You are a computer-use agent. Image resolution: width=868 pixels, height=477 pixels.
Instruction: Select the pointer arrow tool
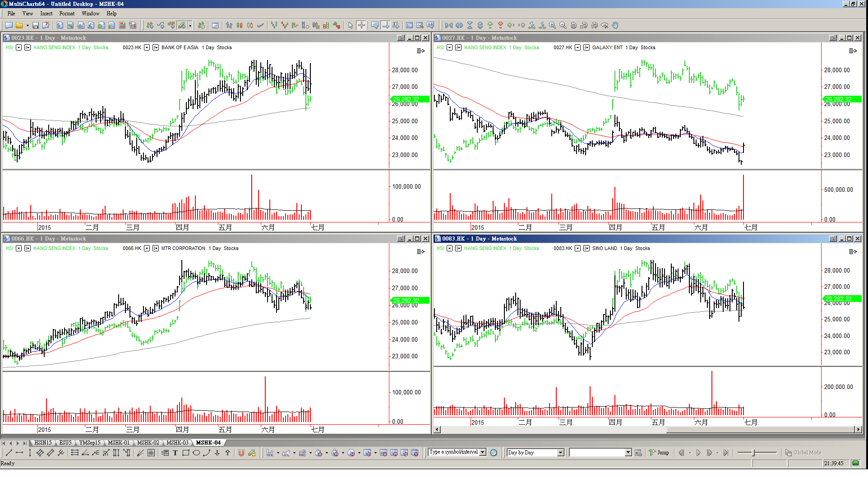tap(351, 26)
